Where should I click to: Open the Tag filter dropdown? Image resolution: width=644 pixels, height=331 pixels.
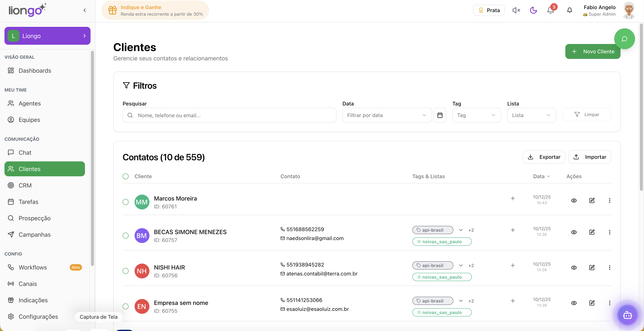(476, 115)
